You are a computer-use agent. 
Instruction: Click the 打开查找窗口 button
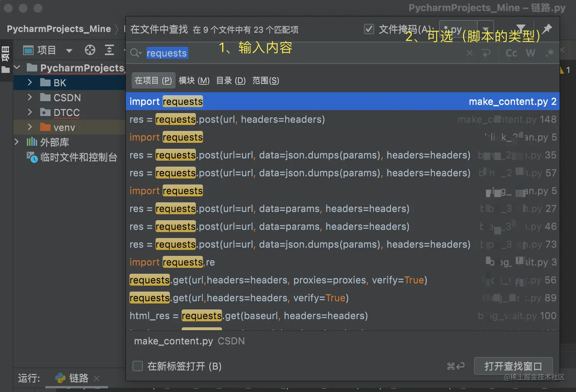point(513,366)
